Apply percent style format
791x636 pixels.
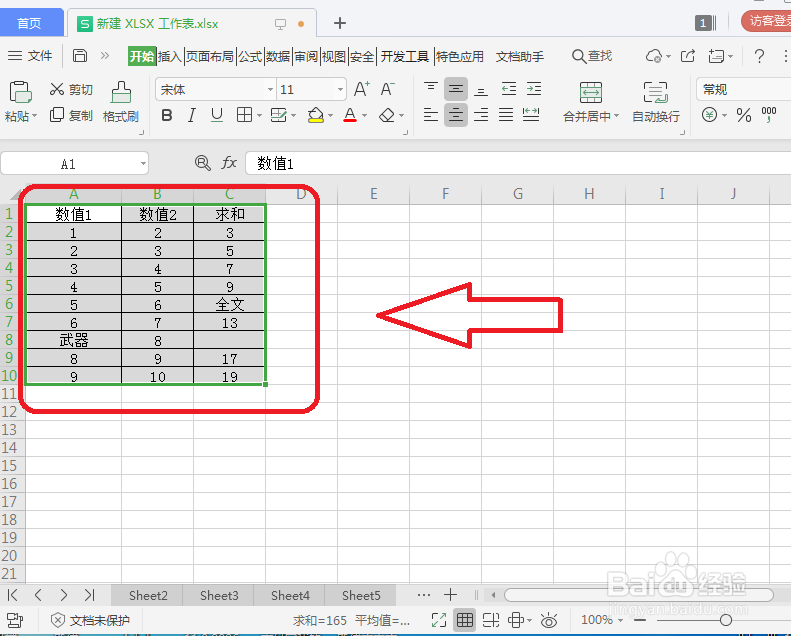[x=744, y=115]
